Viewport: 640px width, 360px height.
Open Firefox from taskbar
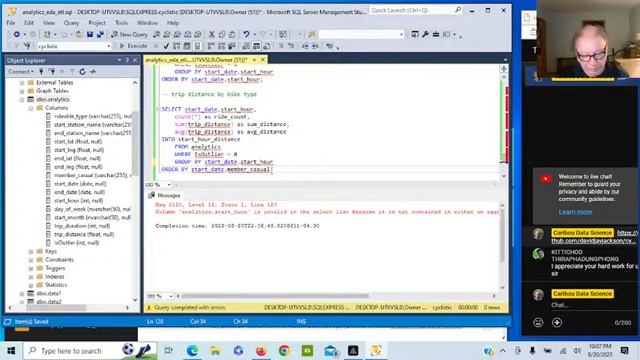pyautogui.click(x=261, y=351)
